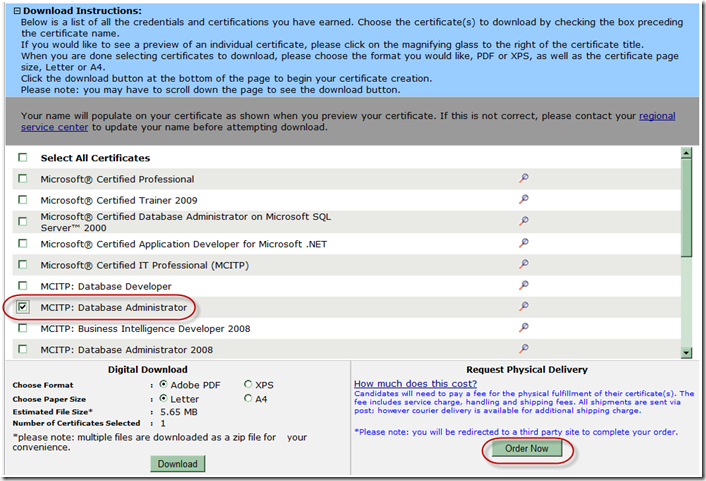Viewport: 706px width, 481px height.
Task: Preview MCITP: Database Developer certificate
Action: (x=524, y=285)
